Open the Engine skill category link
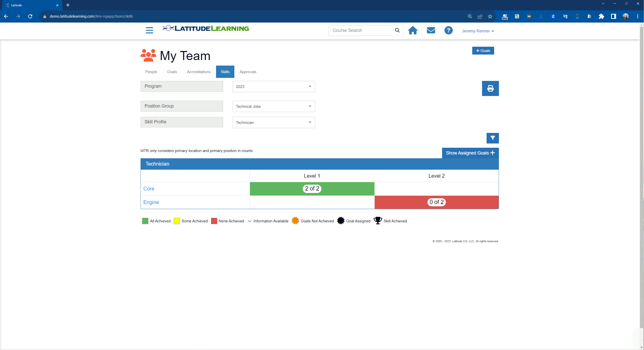 [151, 202]
